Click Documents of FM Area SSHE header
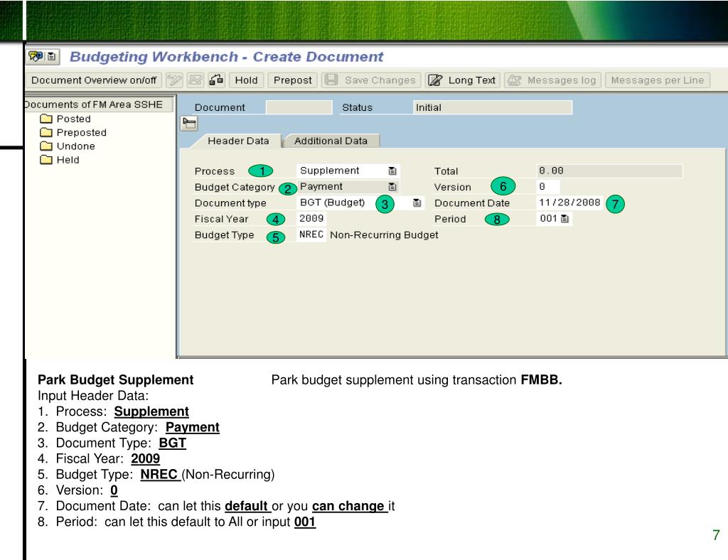 click(98, 104)
